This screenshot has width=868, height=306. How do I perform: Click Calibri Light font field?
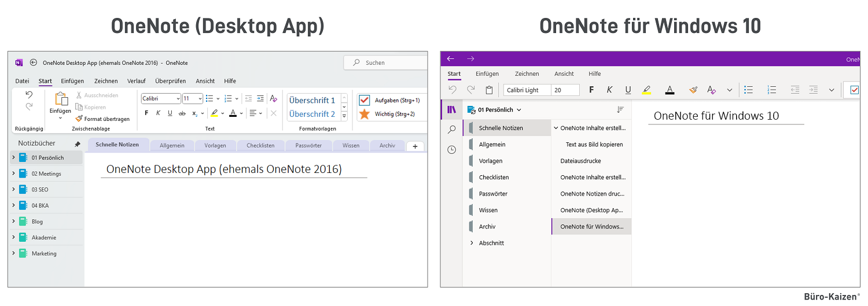[527, 90]
